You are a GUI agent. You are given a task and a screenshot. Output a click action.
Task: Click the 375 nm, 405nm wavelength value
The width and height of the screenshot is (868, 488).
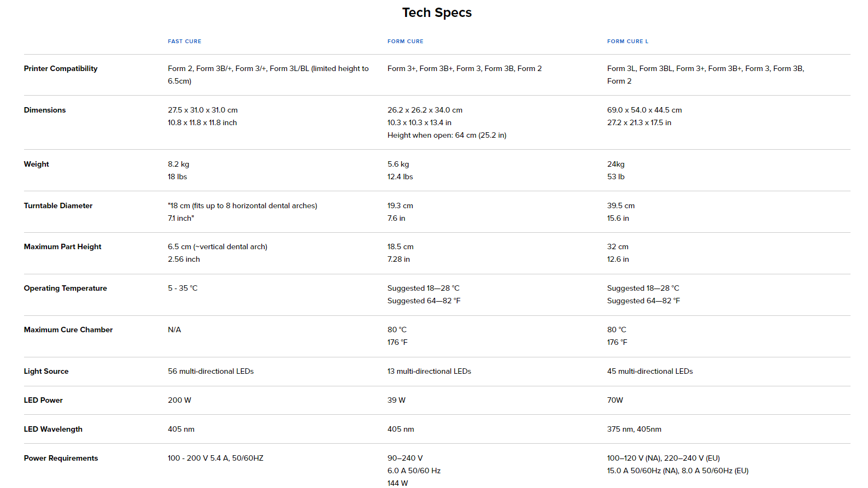634,429
